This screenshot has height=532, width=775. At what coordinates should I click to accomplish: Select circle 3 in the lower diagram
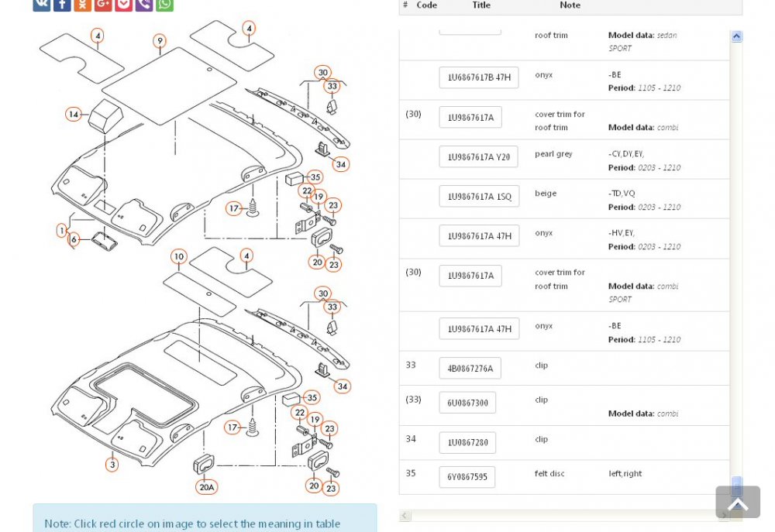pyautogui.click(x=112, y=465)
